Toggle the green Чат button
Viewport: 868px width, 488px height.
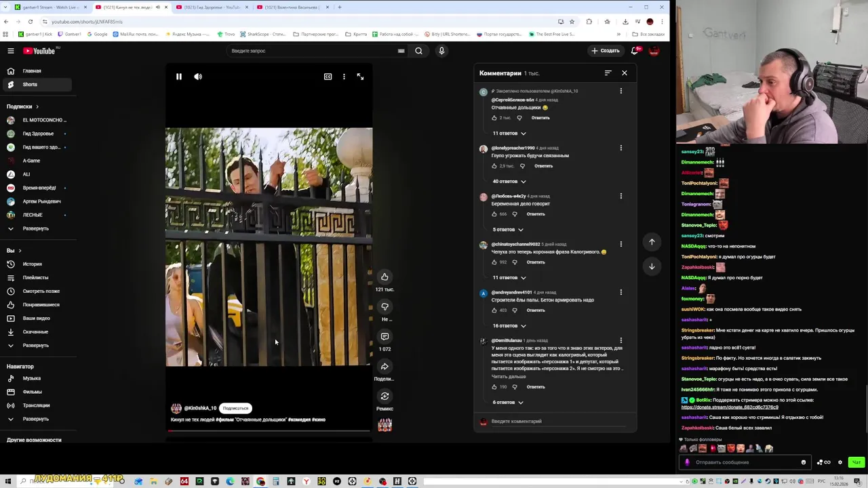pos(856,462)
